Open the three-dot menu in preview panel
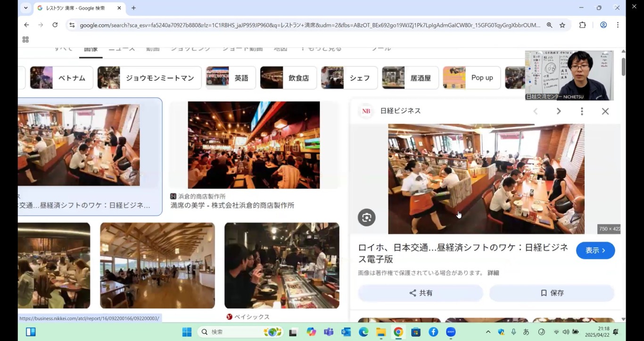This screenshot has width=644, height=341. point(581,111)
